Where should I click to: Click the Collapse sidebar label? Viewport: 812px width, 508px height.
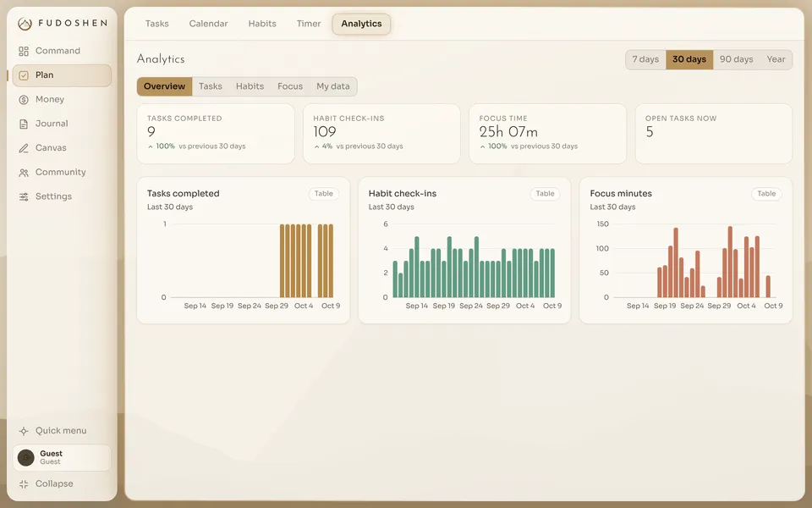pyautogui.click(x=54, y=484)
